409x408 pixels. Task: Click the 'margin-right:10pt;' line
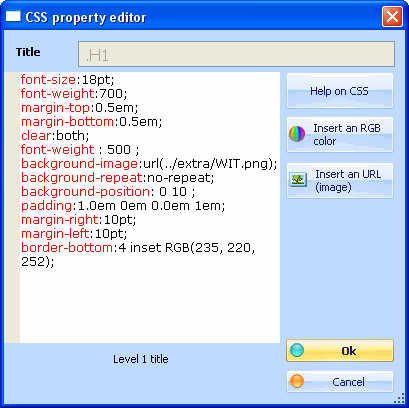79,220
